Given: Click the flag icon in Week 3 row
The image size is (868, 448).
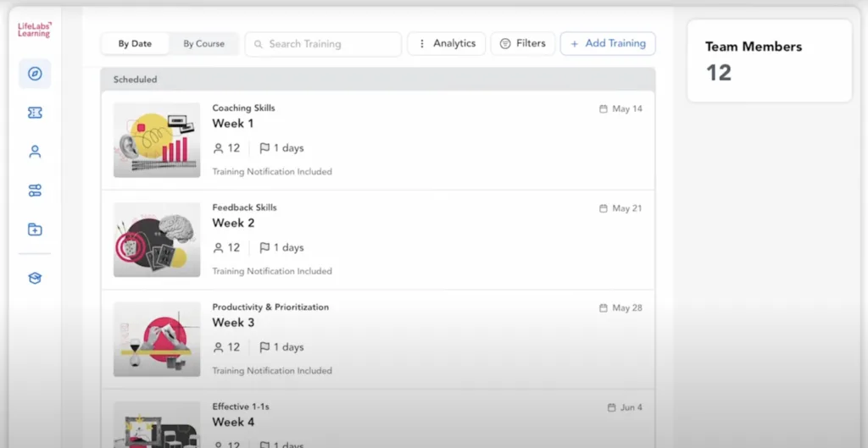Looking at the screenshot, I should coord(264,347).
